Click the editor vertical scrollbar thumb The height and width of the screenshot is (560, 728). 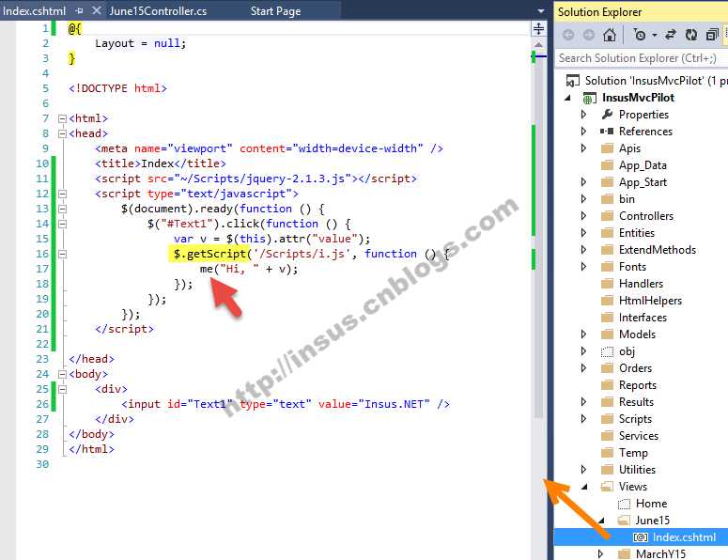(x=538, y=236)
